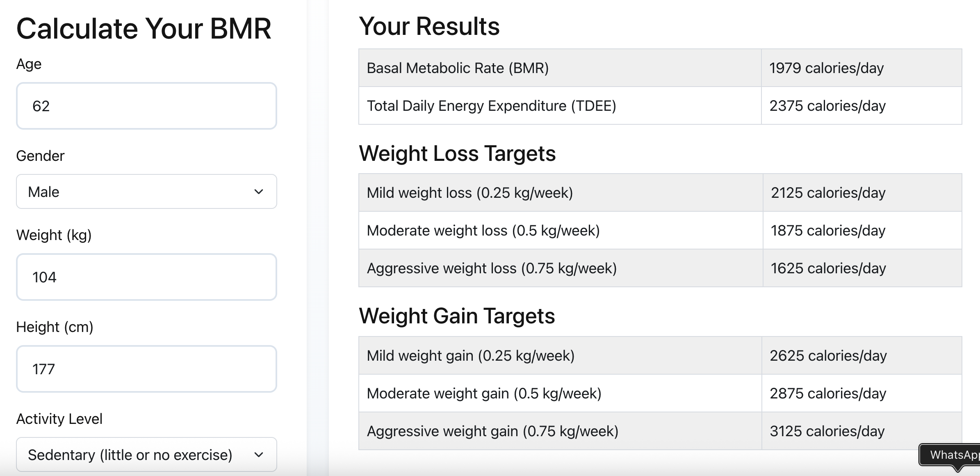Click the chevron arrow in Gender dropdown
980x476 pixels.
[259, 192]
